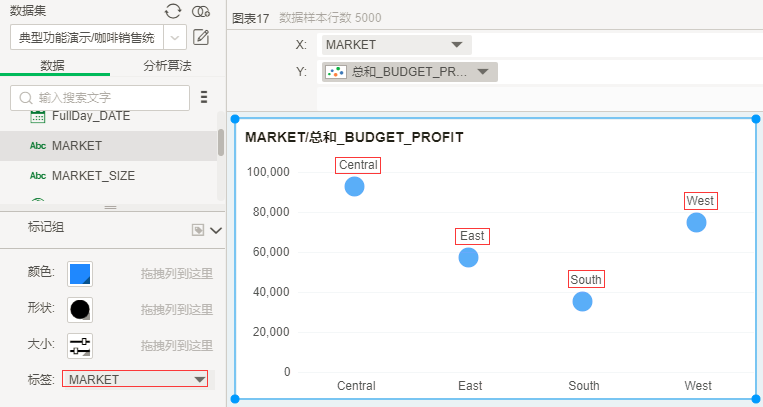This screenshot has height=407, width=763.
Task: Select the MARKET_SIZE field
Action: [x=93, y=175]
